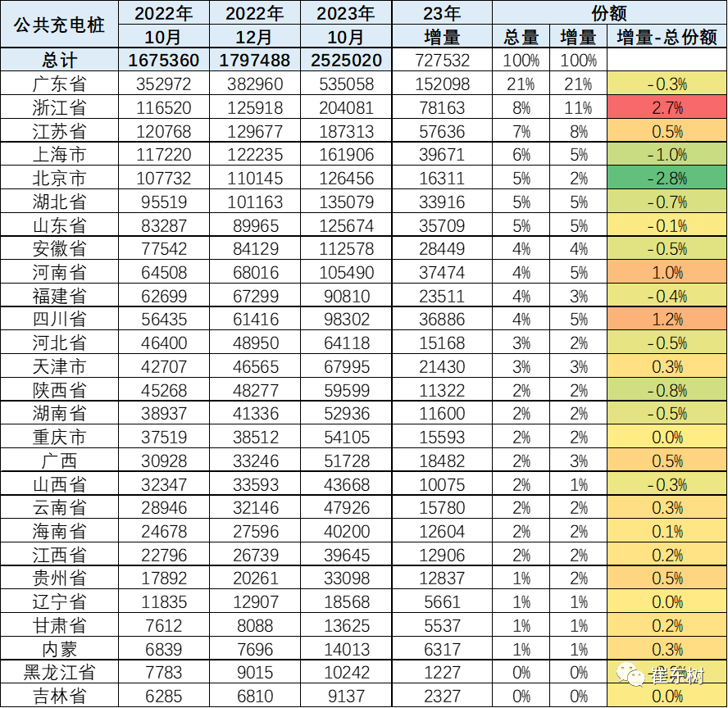Image resolution: width=728 pixels, height=708 pixels.
Task: Click 重庆市 value 54105
Action: click(346, 437)
